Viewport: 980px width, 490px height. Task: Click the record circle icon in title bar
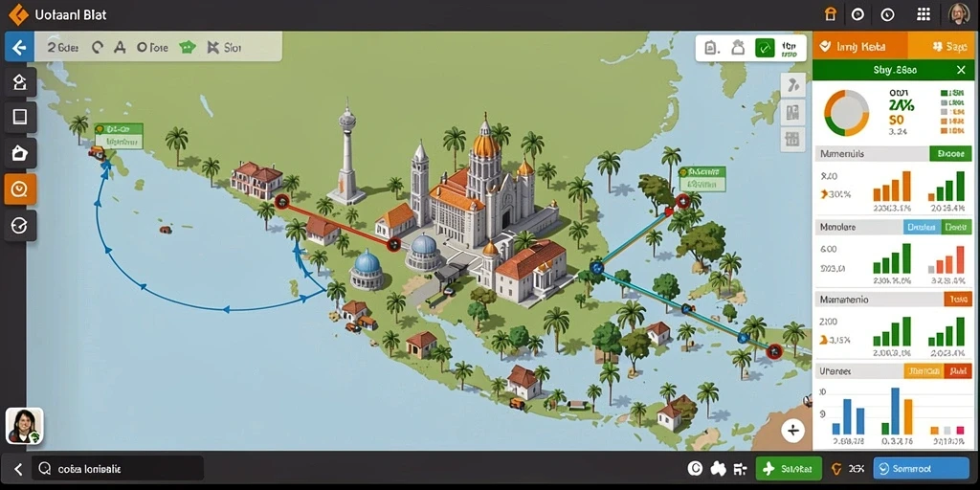(858, 14)
